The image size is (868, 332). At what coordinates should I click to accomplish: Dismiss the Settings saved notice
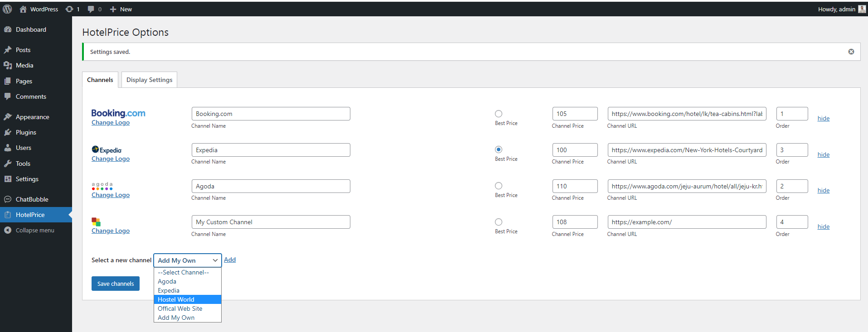pos(851,52)
